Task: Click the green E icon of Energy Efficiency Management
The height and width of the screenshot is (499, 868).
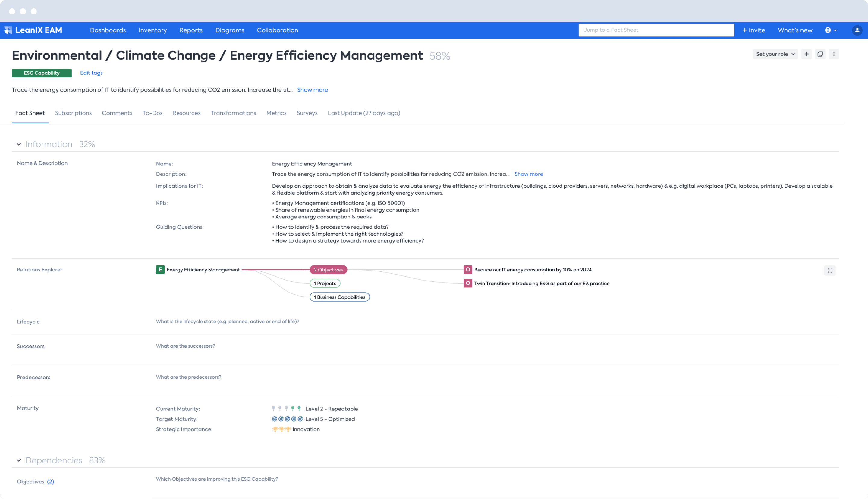Action: pos(160,270)
